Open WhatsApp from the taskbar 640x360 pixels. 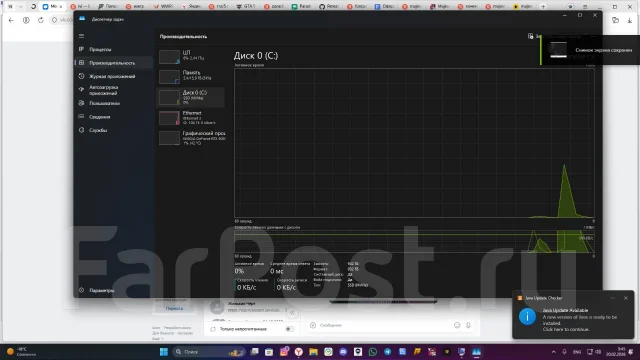[x=373, y=352]
